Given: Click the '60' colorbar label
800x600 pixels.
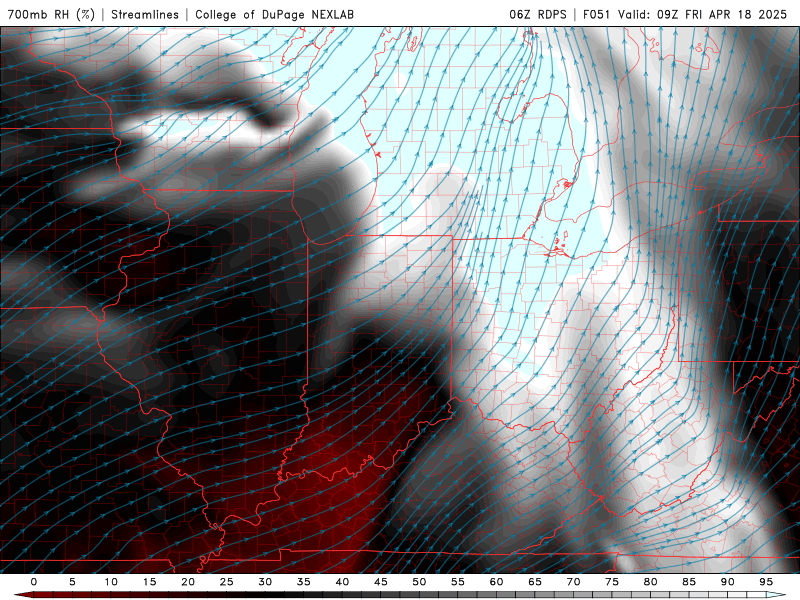Looking at the screenshot, I should (x=496, y=582).
